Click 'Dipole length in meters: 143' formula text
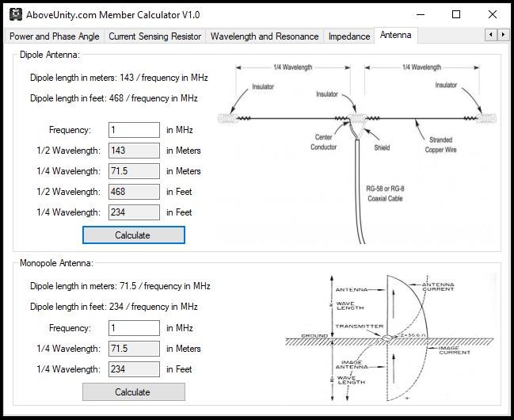Image resolution: width=514 pixels, height=420 pixels. [x=119, y=78]
